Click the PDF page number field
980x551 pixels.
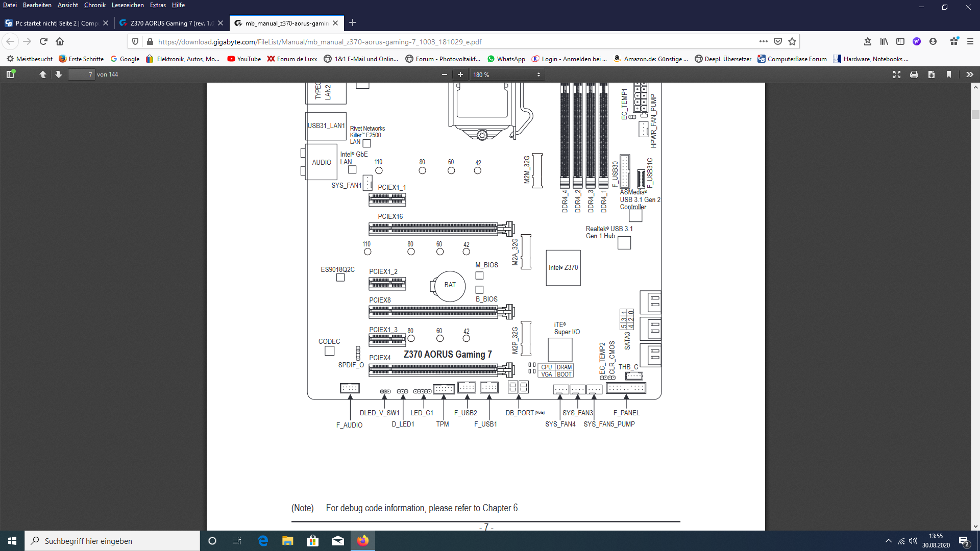(82, 74)
